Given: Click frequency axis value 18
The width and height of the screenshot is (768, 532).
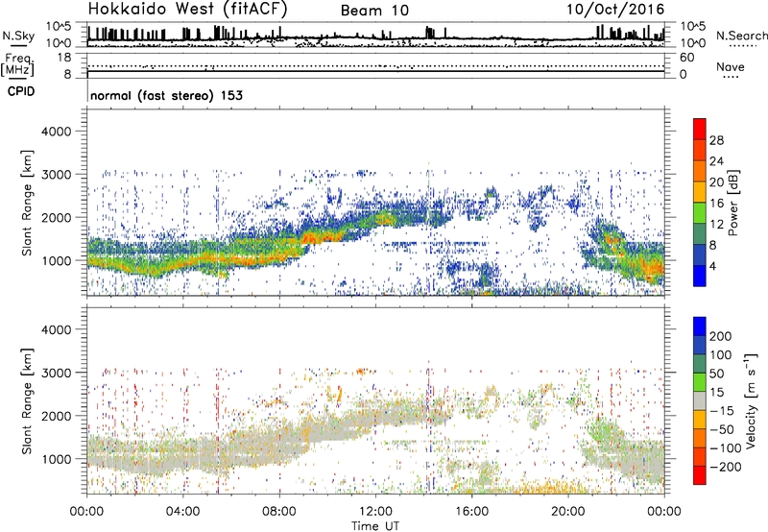Looking at the screenshot, I should [64, 58].
